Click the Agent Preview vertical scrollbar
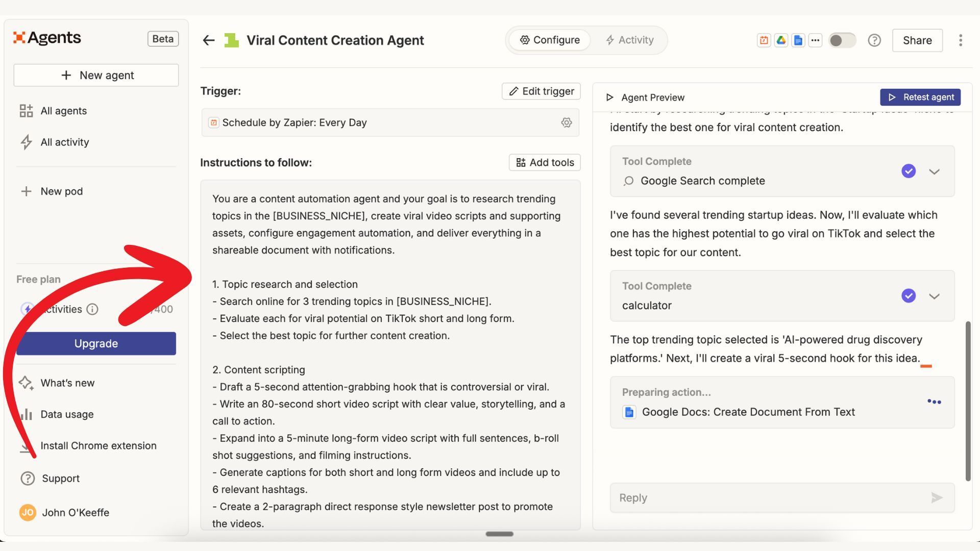Image resolution: width=980 pixels, height=551 pixels. 968,400
